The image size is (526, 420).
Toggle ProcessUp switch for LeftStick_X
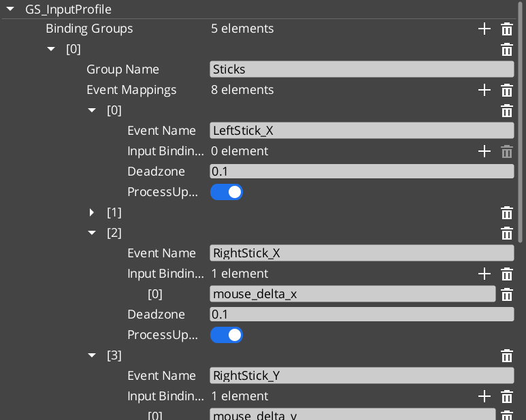pos(227,192)
